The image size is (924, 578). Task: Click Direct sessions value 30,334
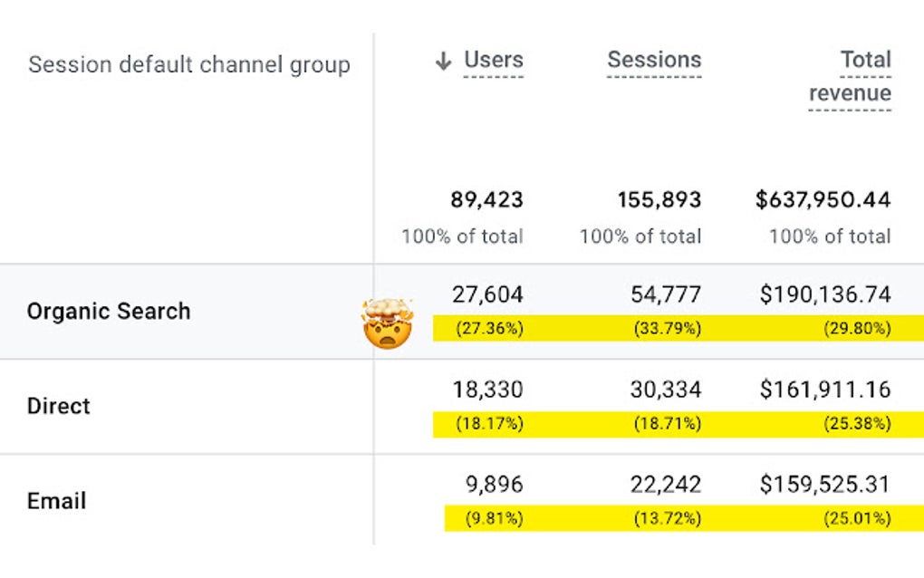click(x=666, y=390)
